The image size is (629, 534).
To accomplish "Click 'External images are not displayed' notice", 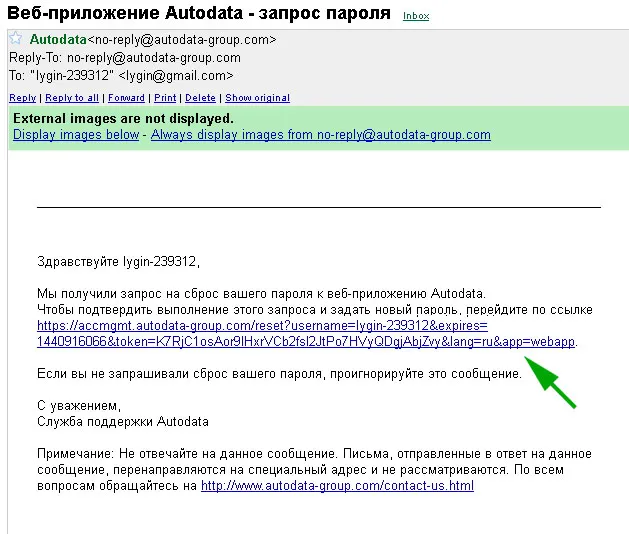I will click(123, 119).
